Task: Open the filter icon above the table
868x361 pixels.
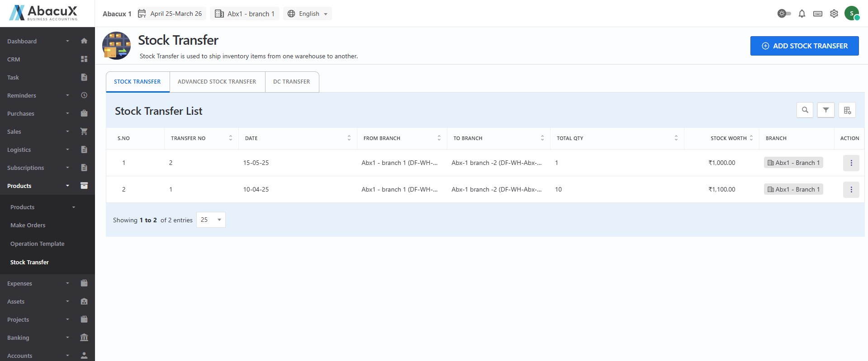Action: coord(825,110)
